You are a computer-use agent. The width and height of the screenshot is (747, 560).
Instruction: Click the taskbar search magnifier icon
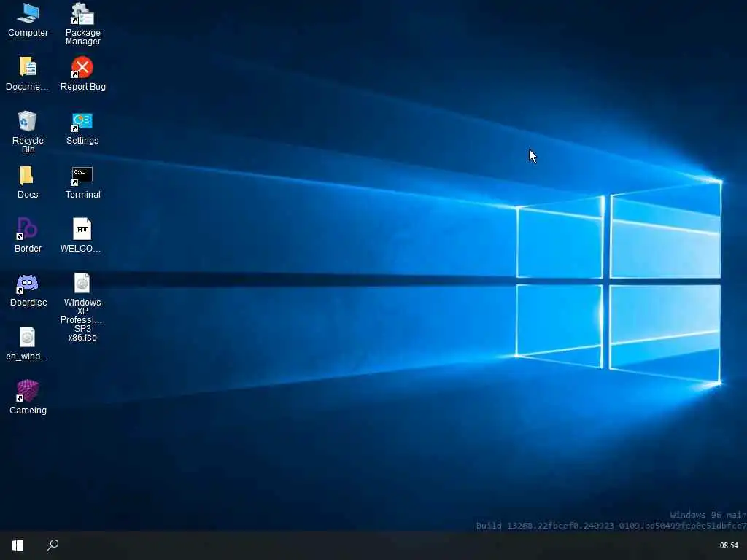tap(53, 545)
